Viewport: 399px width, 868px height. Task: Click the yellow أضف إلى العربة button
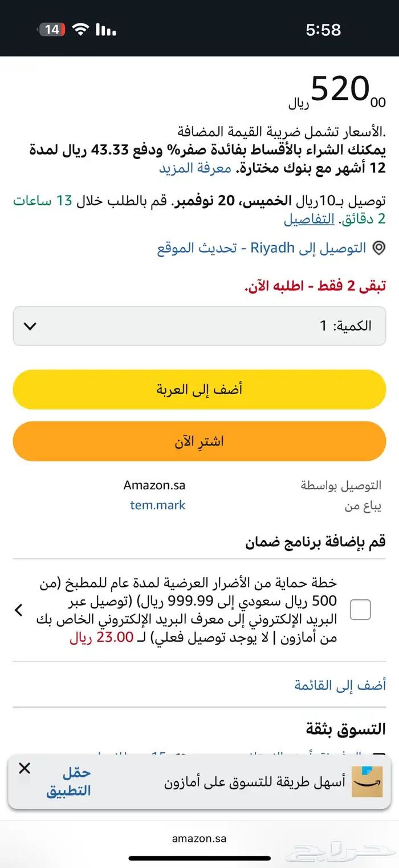coord(199,389)
